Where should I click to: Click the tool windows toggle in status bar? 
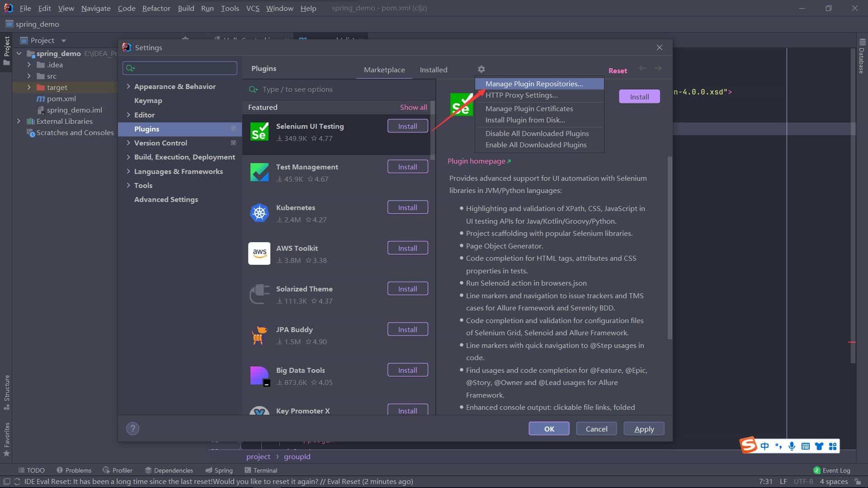(7, 482)
